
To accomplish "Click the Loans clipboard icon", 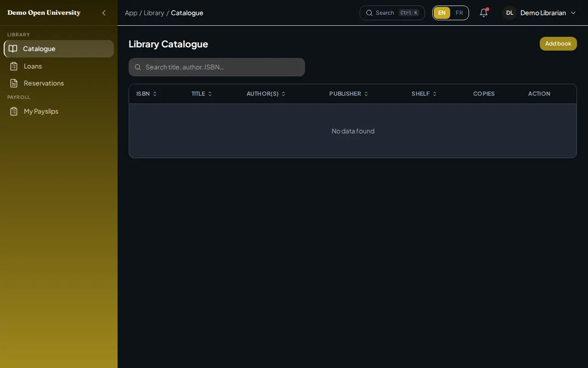I will click(x=14, y=66).
